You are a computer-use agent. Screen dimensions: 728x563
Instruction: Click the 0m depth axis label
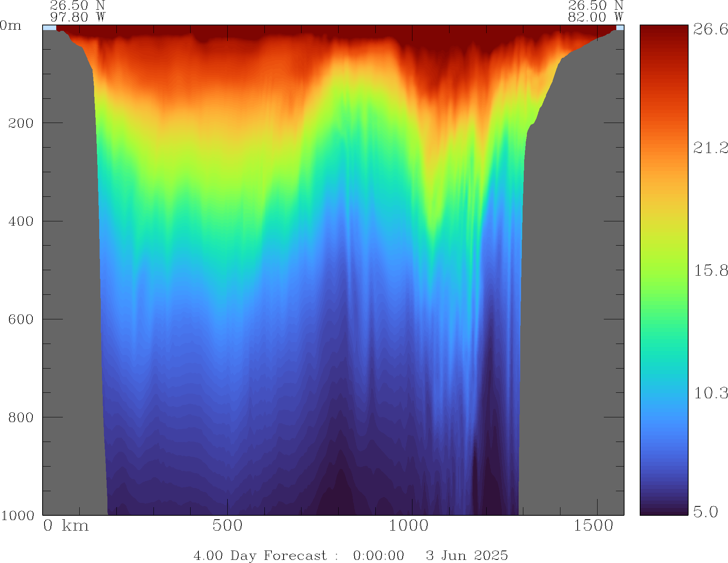(x=11, y=26)
